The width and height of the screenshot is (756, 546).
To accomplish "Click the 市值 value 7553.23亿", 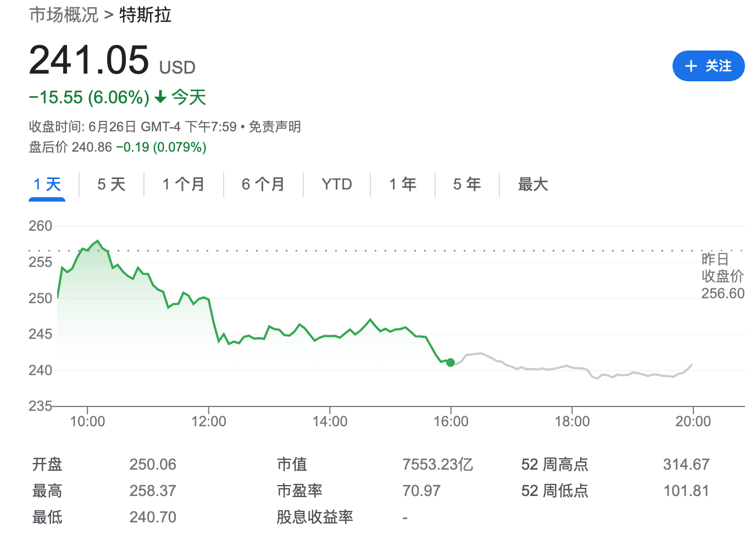I will pos(437,465).
